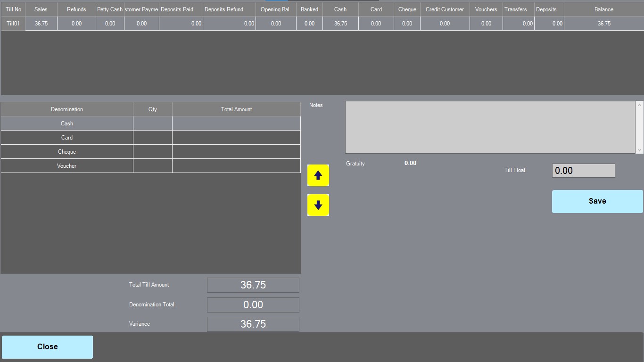The image size is (644, 362).
Task: Select the Card denomination row
Action: (67, 138)
